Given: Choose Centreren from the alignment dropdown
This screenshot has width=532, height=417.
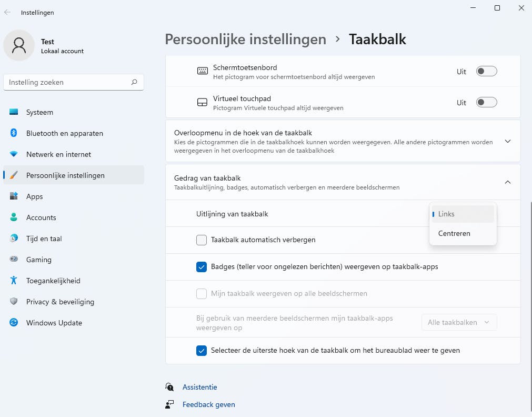Looking at the screenshot, I should (x=454, y=233).
